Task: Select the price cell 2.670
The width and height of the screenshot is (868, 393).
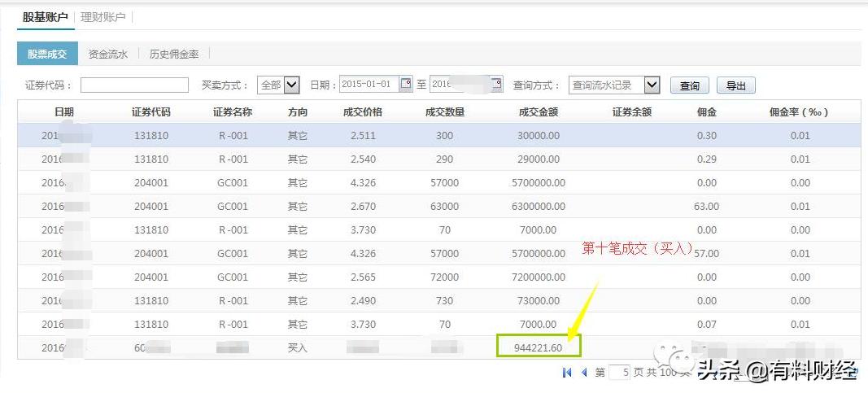Action: tap(363, 206)
